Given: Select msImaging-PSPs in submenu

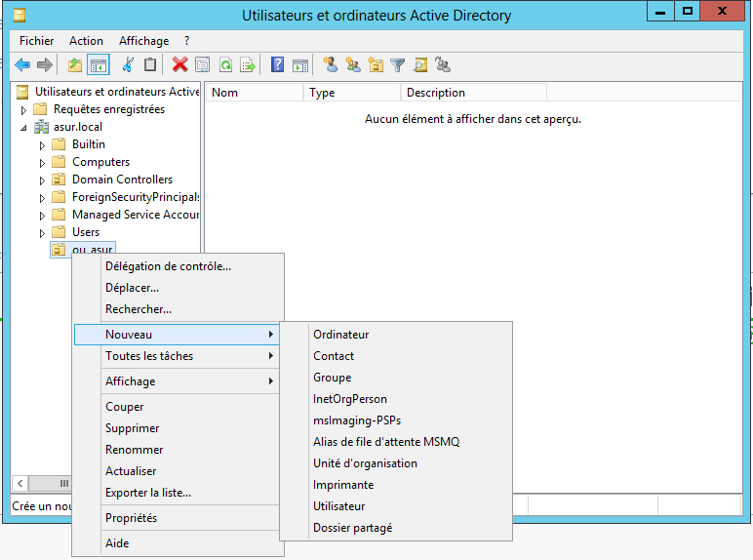Looking at the screenshot, I should coord(396,420).
